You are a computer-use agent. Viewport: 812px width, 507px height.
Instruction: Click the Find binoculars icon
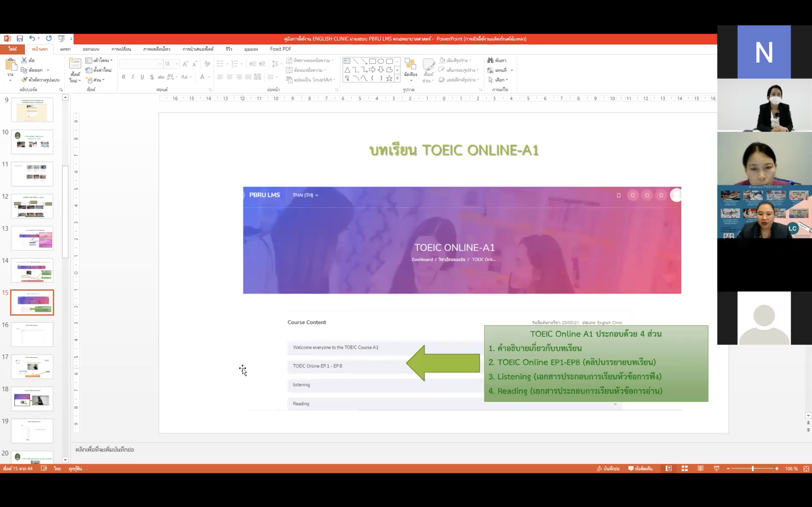(490, 60)
